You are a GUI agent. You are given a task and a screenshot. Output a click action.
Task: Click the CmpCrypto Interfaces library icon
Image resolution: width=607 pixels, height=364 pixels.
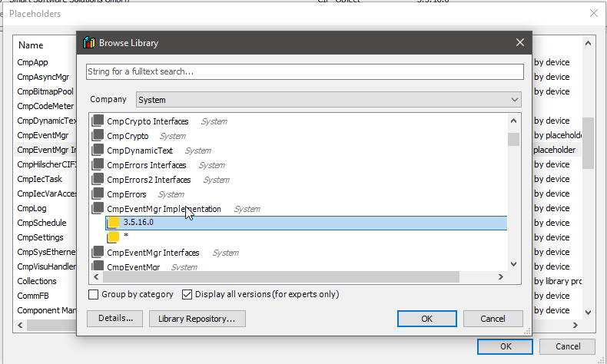[x=98, y=121]
